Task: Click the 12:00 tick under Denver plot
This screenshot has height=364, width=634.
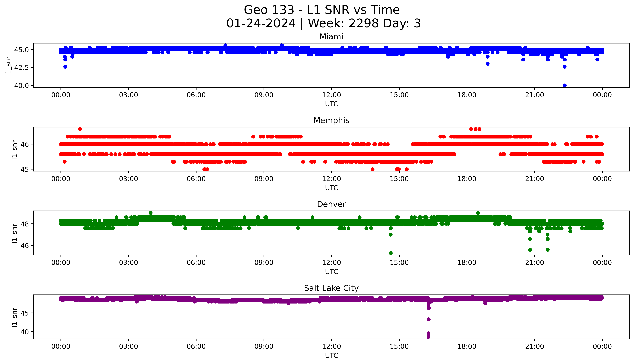Action: pyautogui.click(x=331, y=262)
